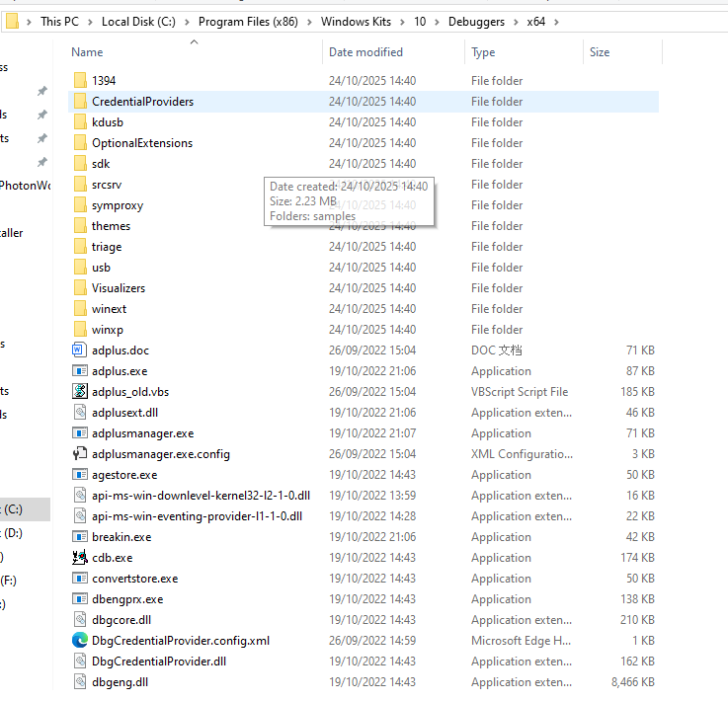
Task: Select the DbgCredentialProvider.dll file name
Action: coord(159,662)
